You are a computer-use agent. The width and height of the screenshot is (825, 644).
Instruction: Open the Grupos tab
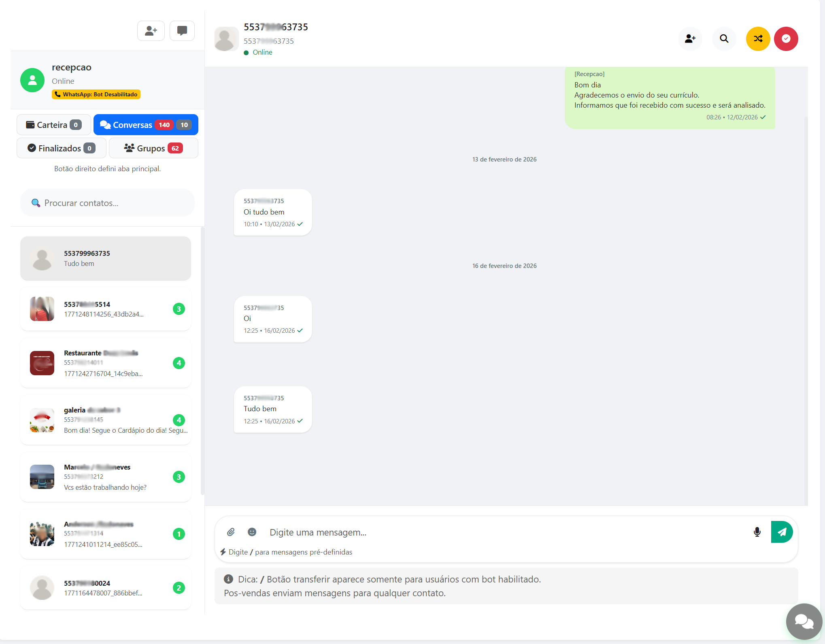pyautogui.click(x=153, y=148)
